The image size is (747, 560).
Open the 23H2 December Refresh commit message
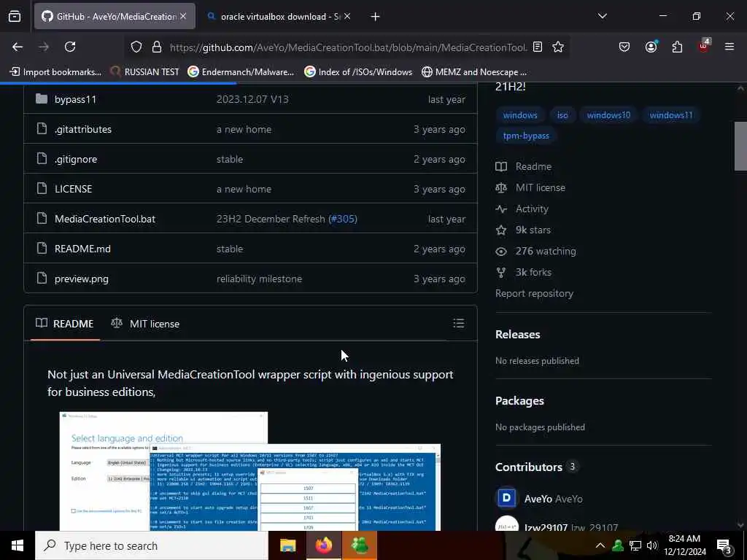click(271, 219)
